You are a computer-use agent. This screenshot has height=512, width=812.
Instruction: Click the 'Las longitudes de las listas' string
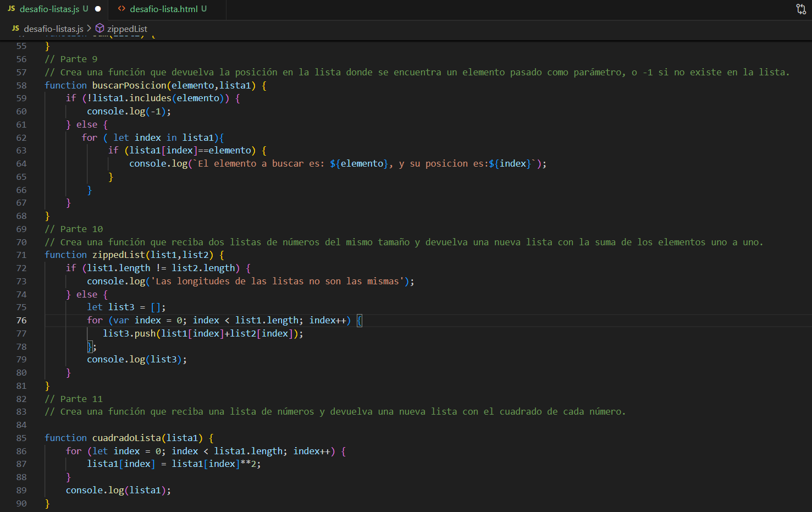[278, 281]
